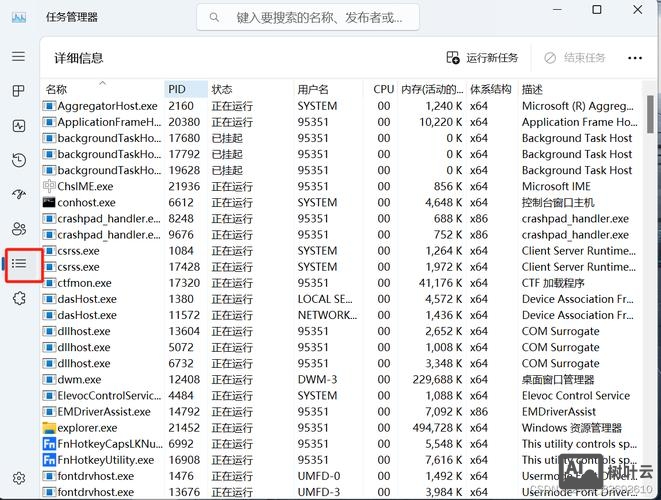Click the 229,688 K memory value
The image size is (661, 500).
click(x=438, y=379)
